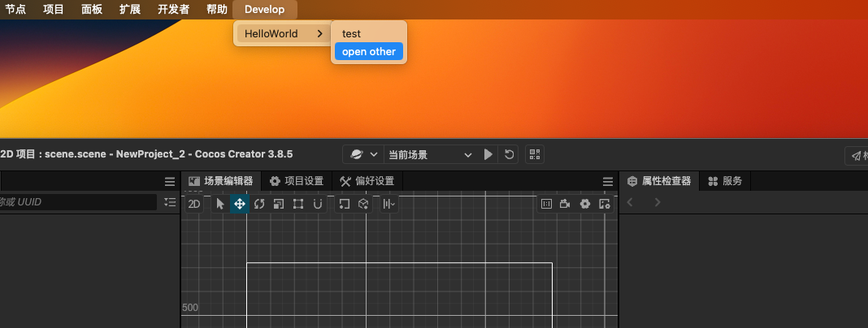The height and width of the screenshot is (328, 868).
Task: Open the 项目 menu
Action: pyautogui.click(x=54, y=10)
